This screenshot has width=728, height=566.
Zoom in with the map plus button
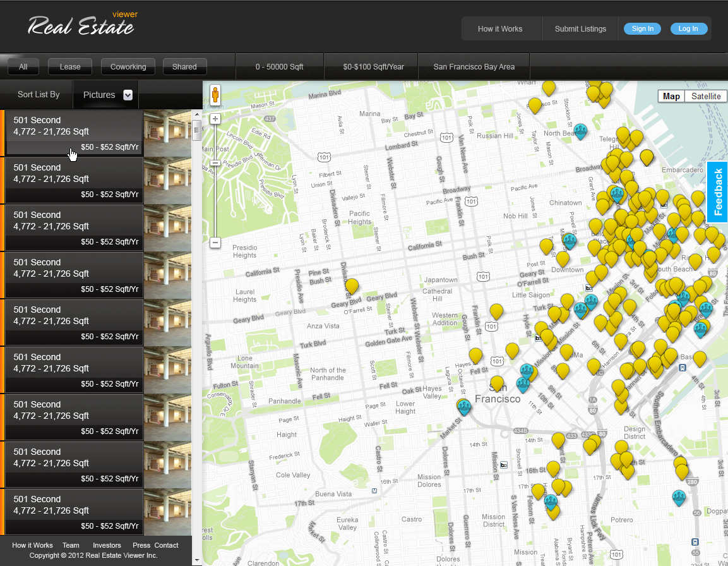(x=215, y=119)
